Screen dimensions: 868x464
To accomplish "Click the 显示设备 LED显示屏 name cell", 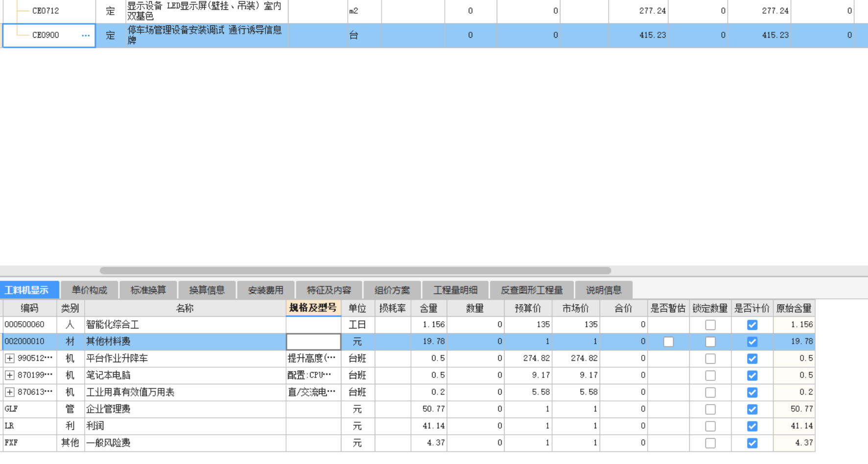I will click(207, 11).
